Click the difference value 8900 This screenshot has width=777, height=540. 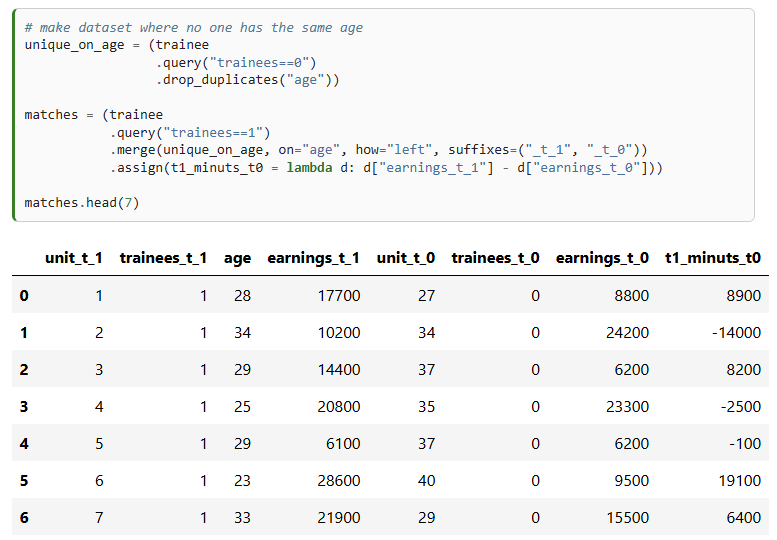[743, 296]
